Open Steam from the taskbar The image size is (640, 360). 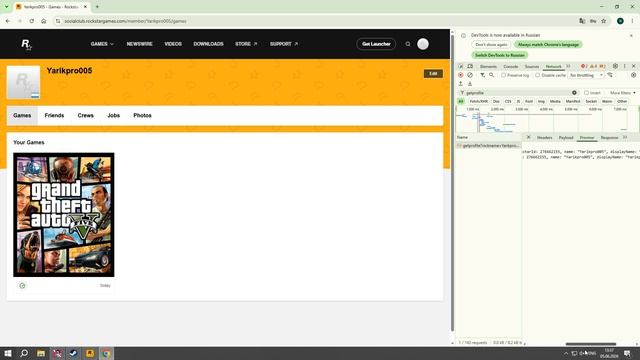(x=73, y=353)
